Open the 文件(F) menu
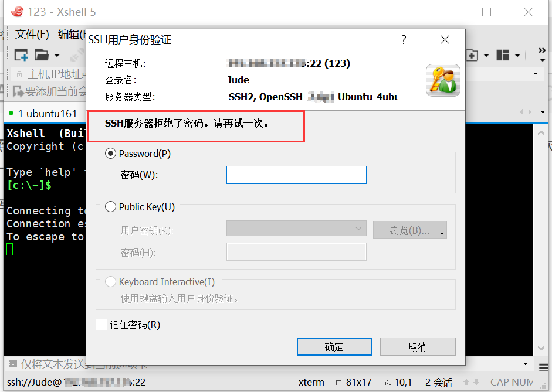The height and width of the screenshot is (392, 552). click(x=32, y=34)
